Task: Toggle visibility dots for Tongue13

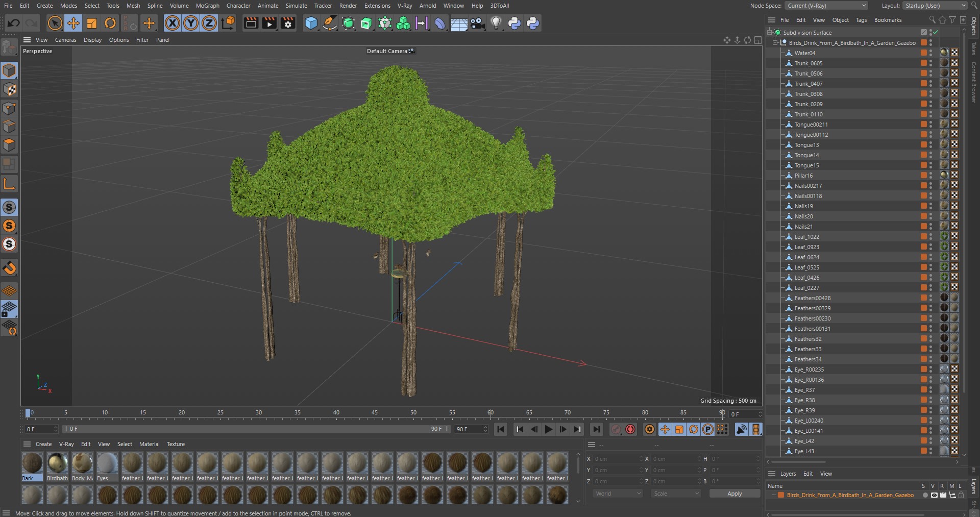Action: [x=930, y=145]
